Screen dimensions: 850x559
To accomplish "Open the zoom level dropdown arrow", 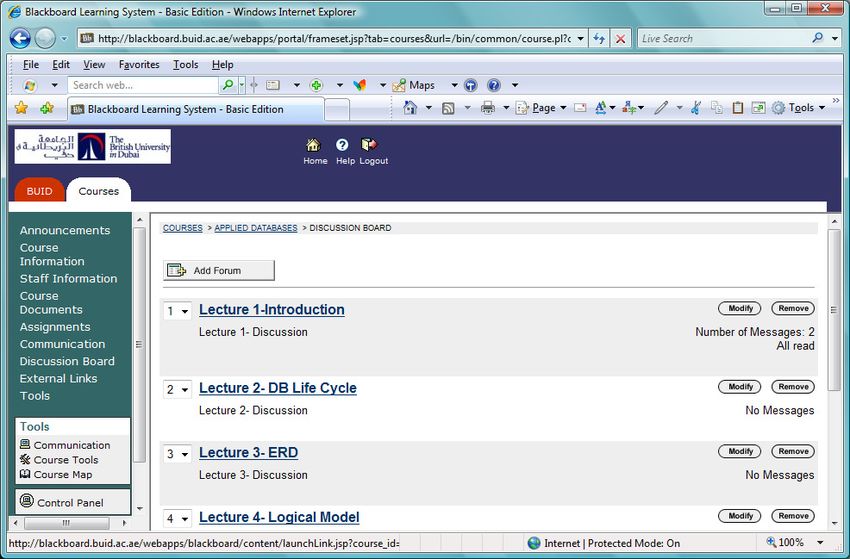I will [x=820, y=542].
